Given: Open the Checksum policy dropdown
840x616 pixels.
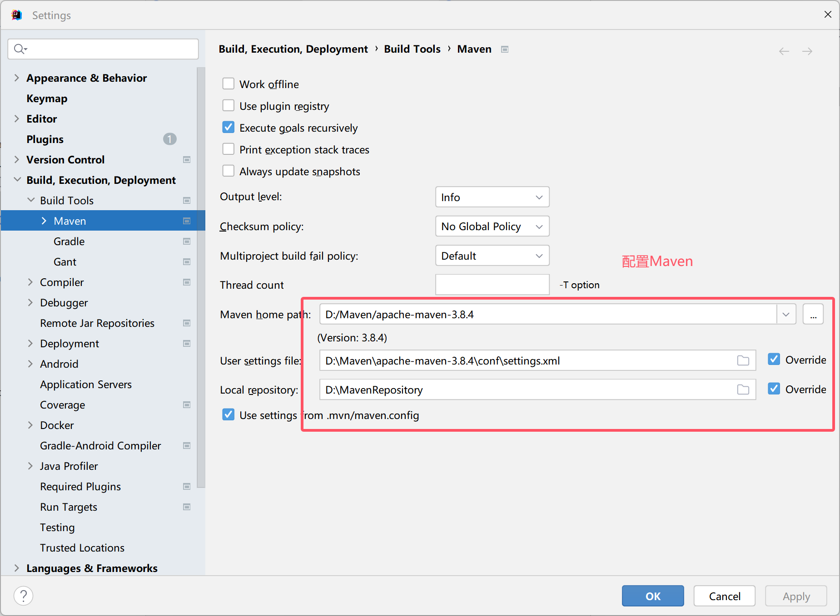Looking at the screenshot, I should click(x=492, y=226).
